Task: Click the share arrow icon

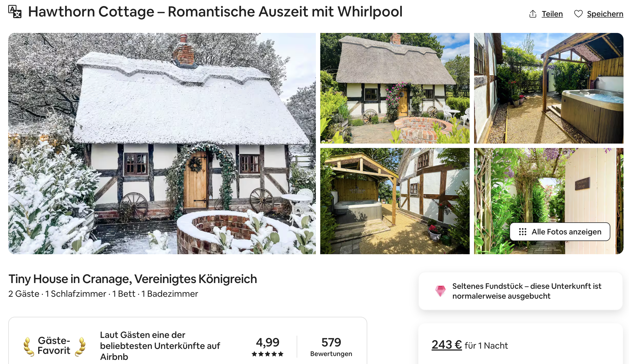Action: click(x=533, y=14)
